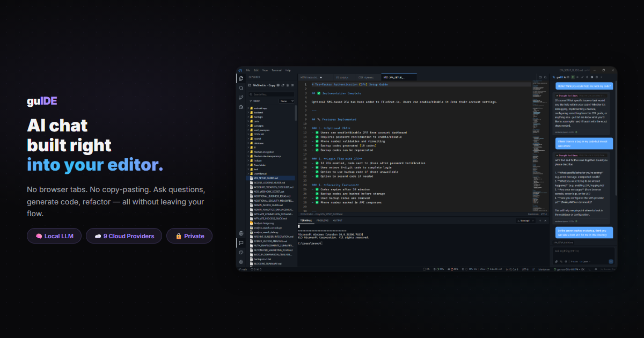Click the guIDE app logo in the title bar
Screen dimensions: 644x338
240,70
